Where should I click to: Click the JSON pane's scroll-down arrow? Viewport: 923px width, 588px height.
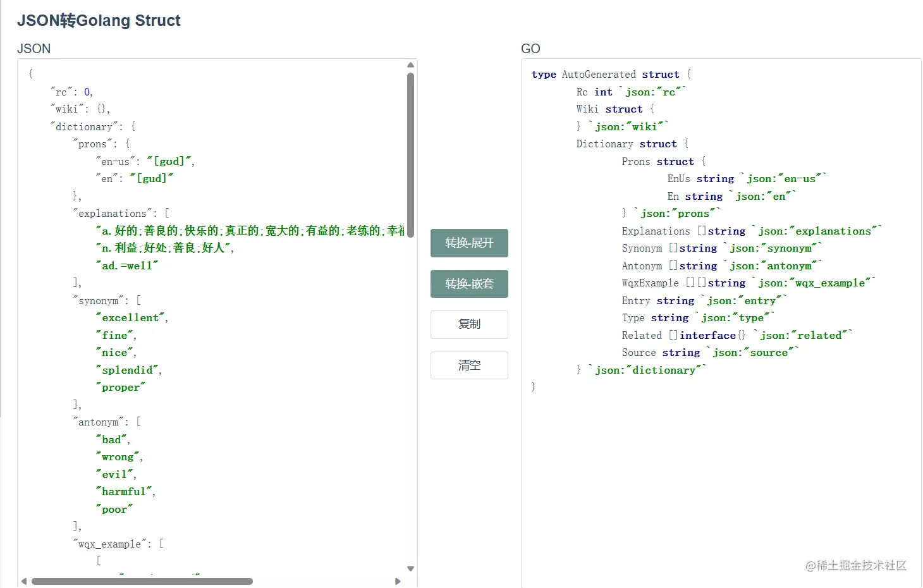pos(410,568)
